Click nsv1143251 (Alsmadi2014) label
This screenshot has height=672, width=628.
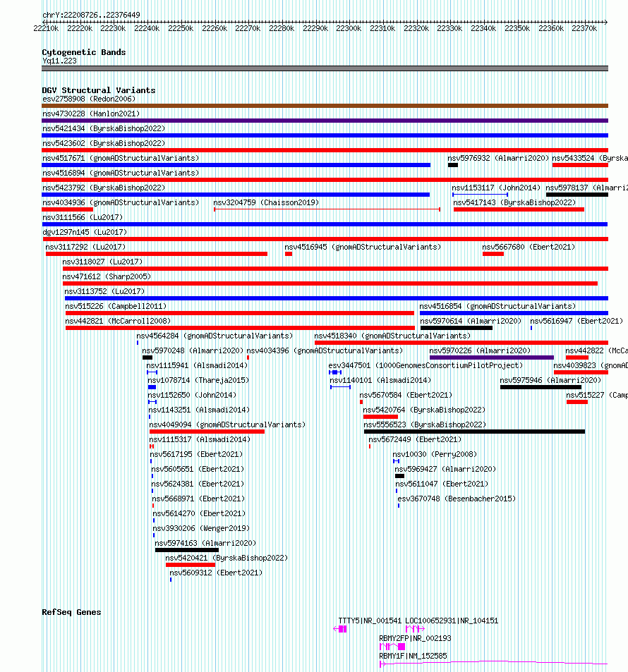pyautogui.click(x=199, y=409)
